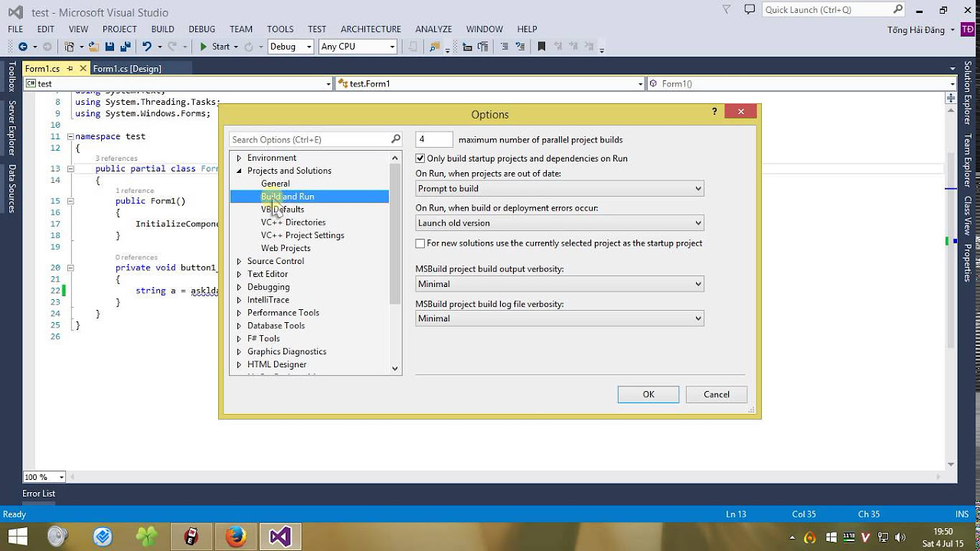Navigate backward with the toolbar arrow

point(22,47)
